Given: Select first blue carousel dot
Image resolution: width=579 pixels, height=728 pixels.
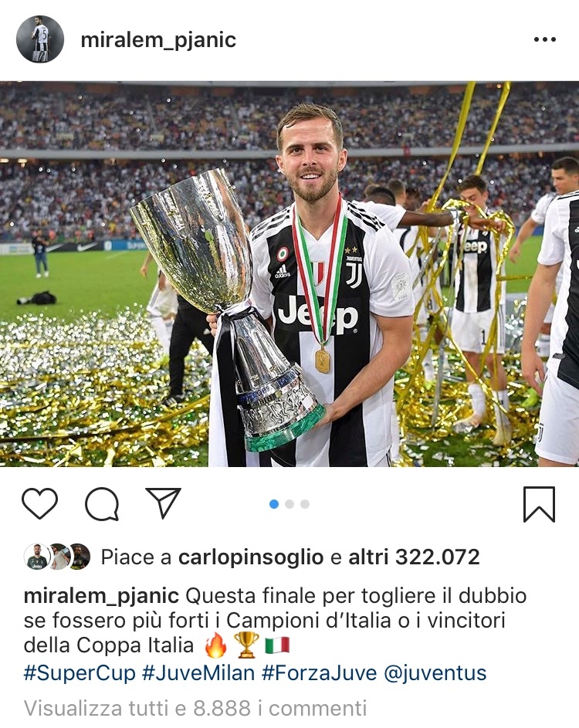Looking at the screenshot, I should point(274,504).
